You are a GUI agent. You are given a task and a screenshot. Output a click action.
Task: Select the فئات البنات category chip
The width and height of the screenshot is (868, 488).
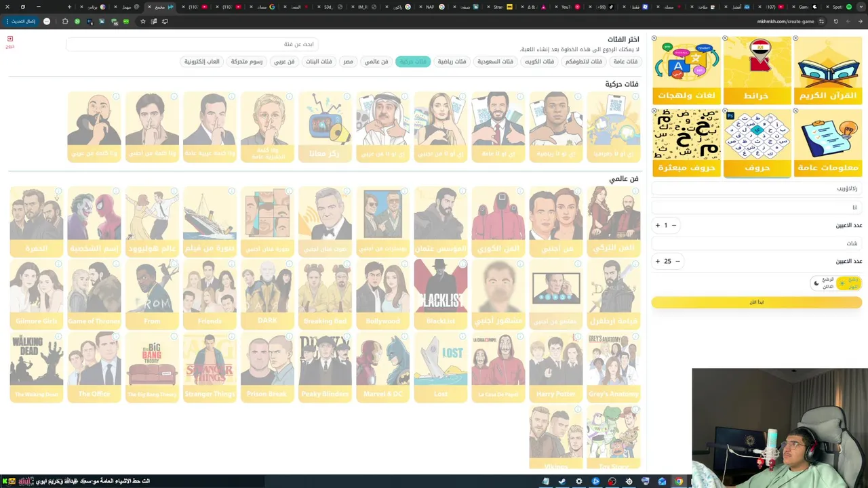(x=319, y=62)
